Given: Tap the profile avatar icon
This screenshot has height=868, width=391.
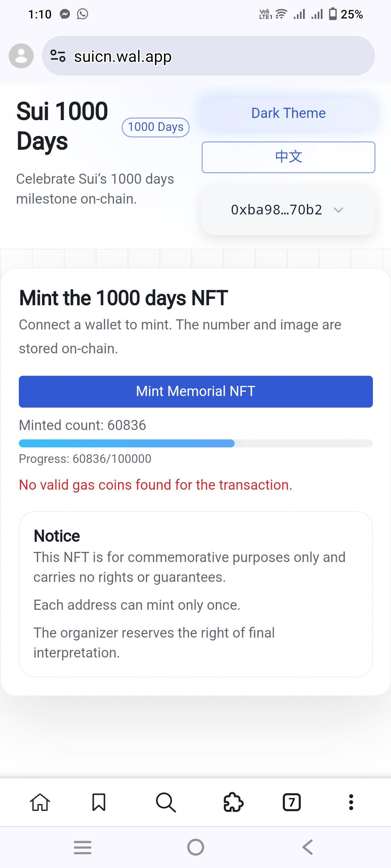Looking at the screenshot, I should [21, 56].
